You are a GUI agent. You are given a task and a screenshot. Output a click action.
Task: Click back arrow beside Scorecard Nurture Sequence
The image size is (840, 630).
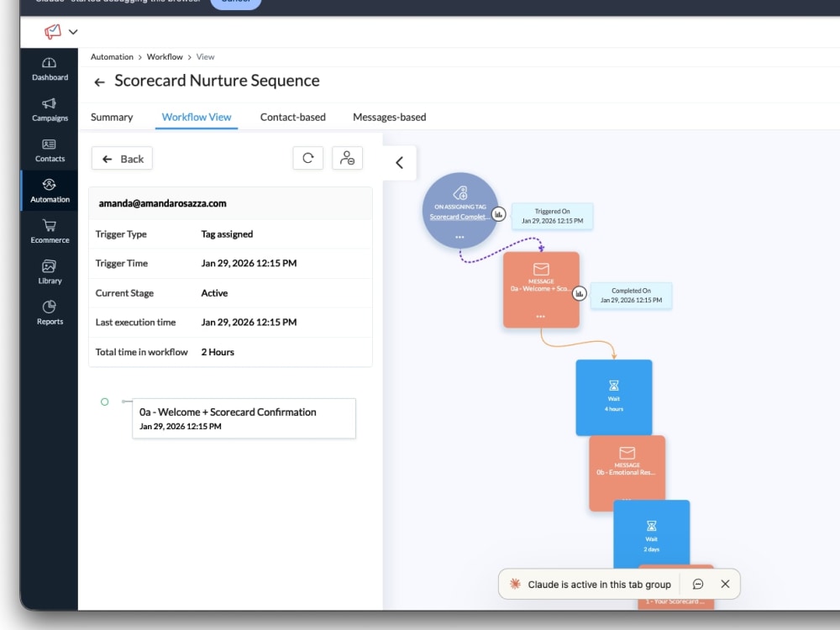click(x=99, y=82)
